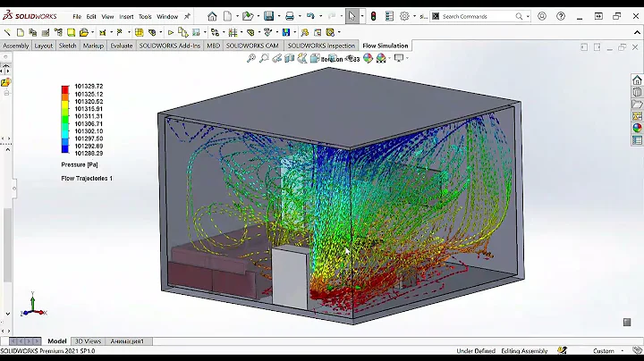The width and height of the screenshot is (644, 361).
Task: Open File Properties list icon
Action: [389, 16]
